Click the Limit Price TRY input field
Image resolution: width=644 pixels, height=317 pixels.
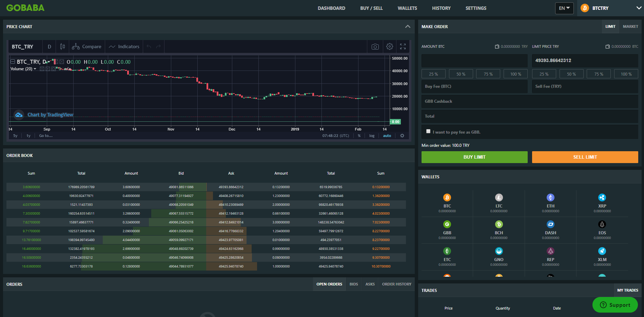(x=585, y=61)
